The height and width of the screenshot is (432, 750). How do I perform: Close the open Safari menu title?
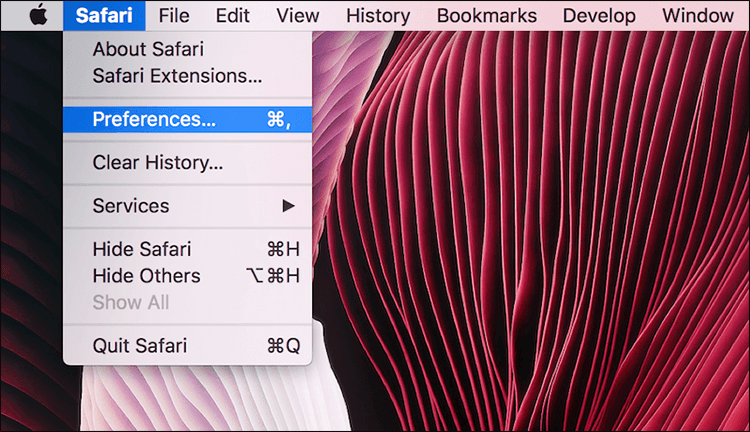(104, 15)
